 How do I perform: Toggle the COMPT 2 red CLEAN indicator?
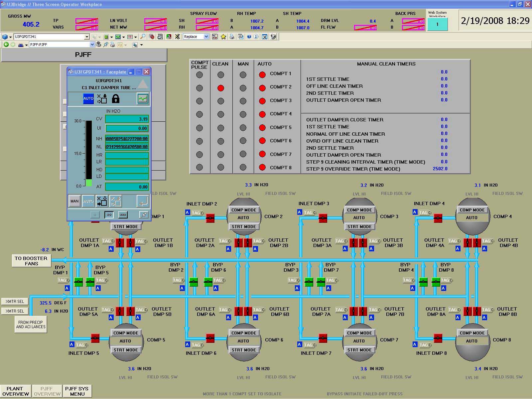[x=220, y=88]
